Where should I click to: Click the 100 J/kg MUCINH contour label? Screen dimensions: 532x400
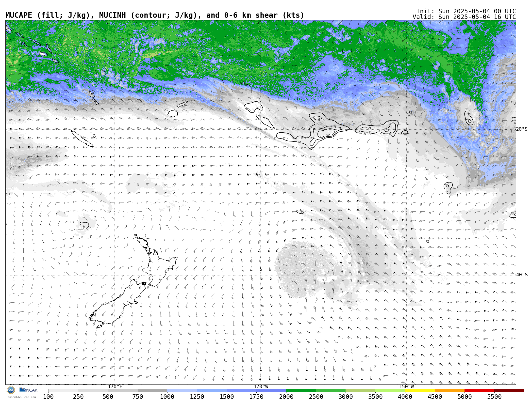point(328,136)
